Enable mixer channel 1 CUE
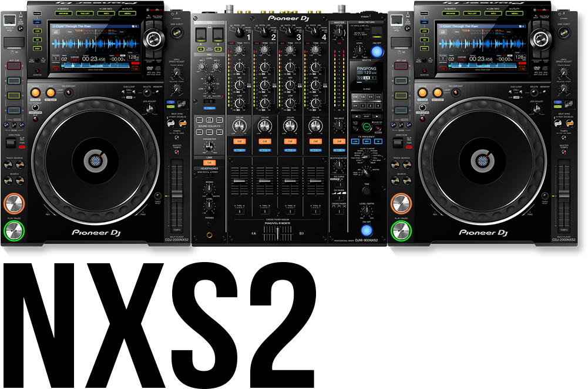The height and width of the screenshot is (389, 588). [239, 142]
